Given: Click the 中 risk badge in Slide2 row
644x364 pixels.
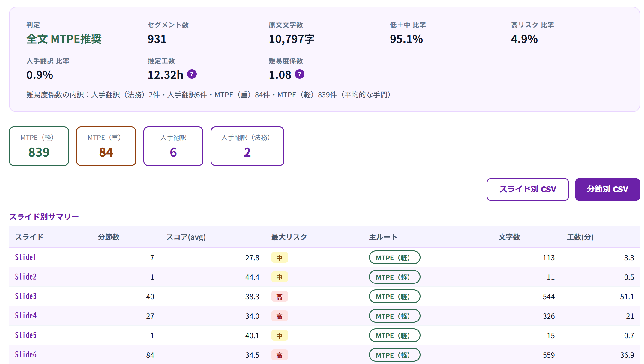Looking at the screenshot, I should 280,277.
